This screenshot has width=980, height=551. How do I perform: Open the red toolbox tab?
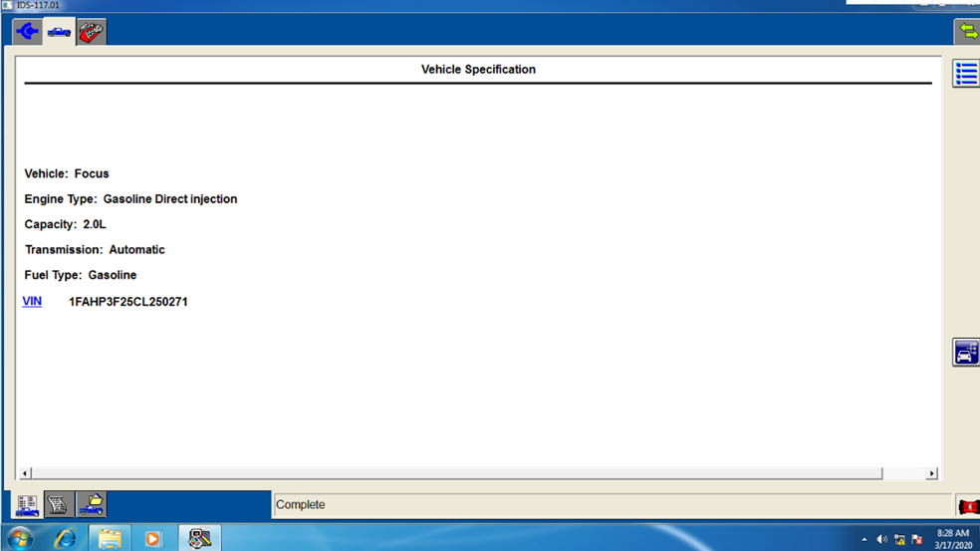point(92,32)
